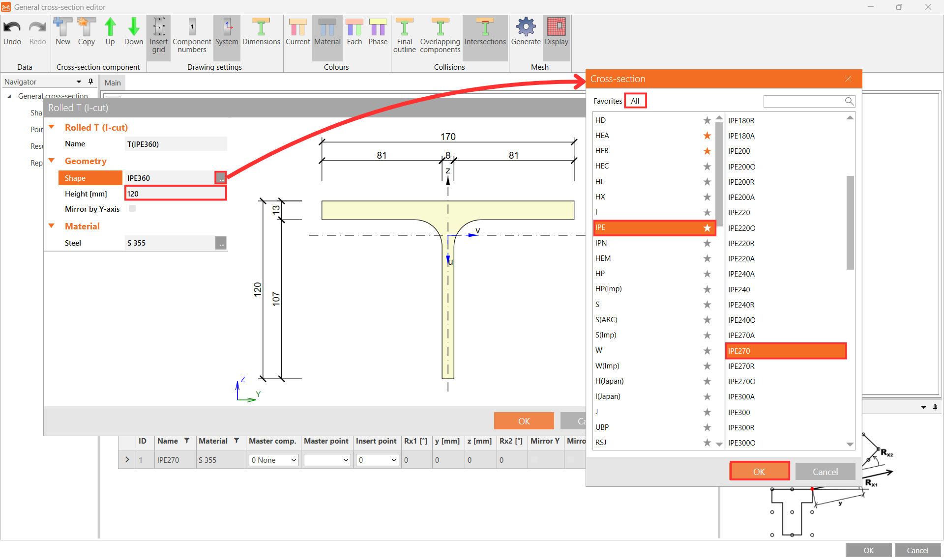This screenshot has width=944, height=560.
Task: Toggle favorite star for HEC family
Action: pos(707,167)
